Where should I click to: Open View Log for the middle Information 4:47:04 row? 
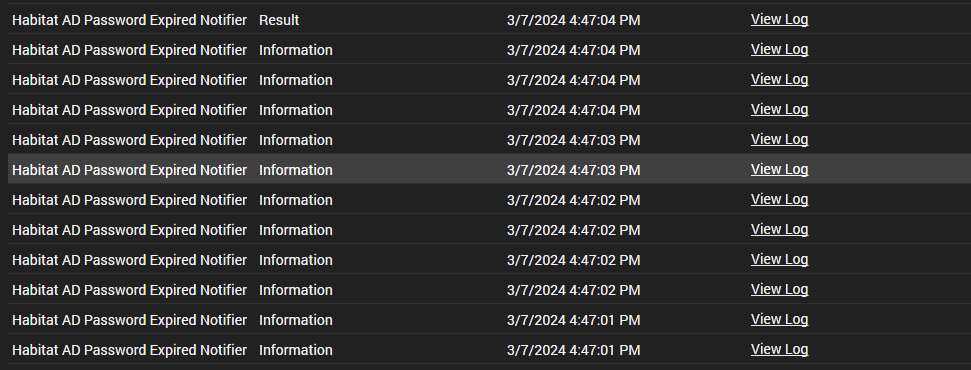[x=779, y=80]
